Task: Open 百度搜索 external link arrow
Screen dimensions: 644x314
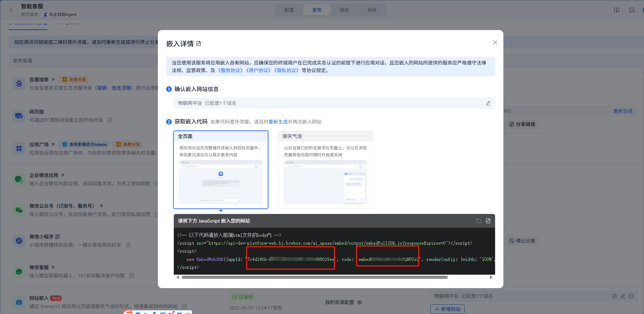Action: coord(53,80)
